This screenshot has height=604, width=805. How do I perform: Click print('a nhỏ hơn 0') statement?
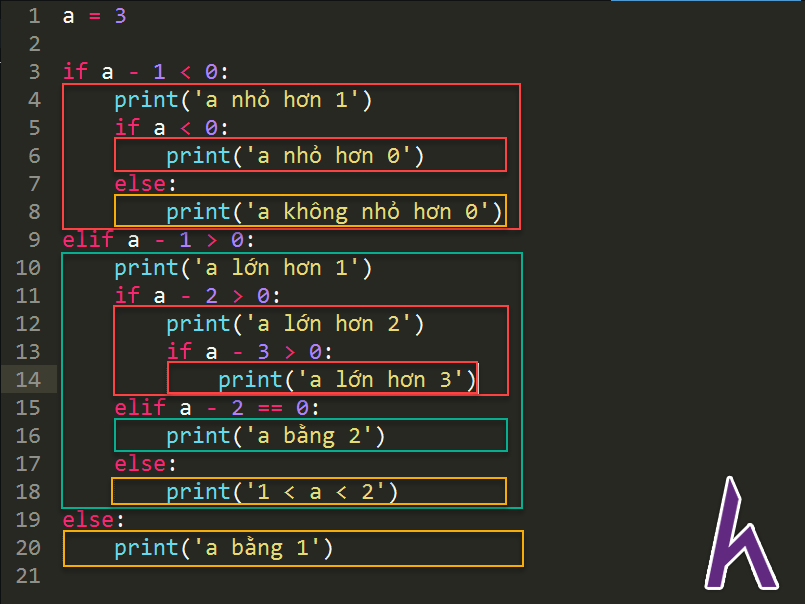tap(295, 156)
